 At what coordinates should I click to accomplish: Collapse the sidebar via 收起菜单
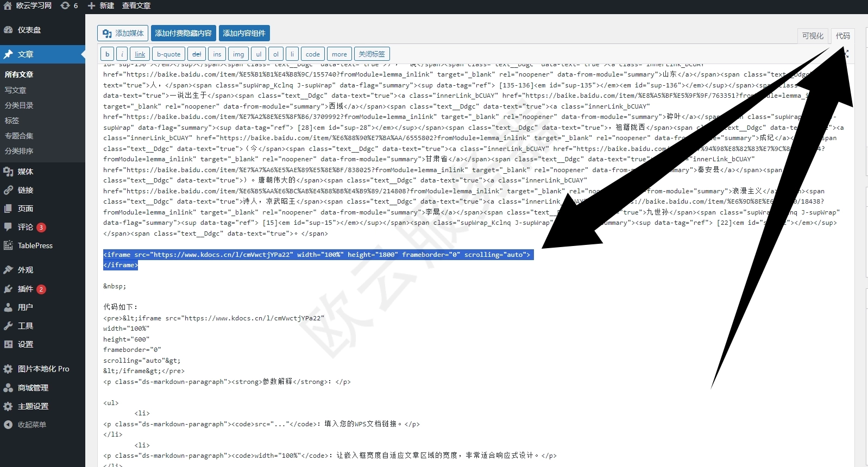(32, 425)
